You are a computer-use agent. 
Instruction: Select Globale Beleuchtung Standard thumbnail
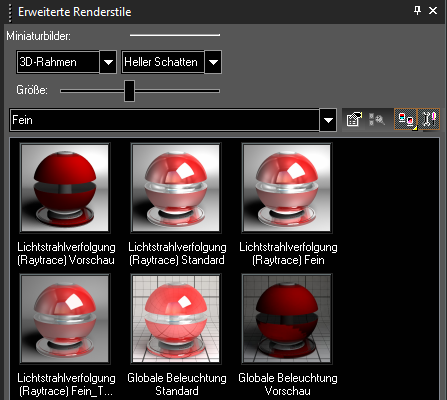(x=176, y=319)
